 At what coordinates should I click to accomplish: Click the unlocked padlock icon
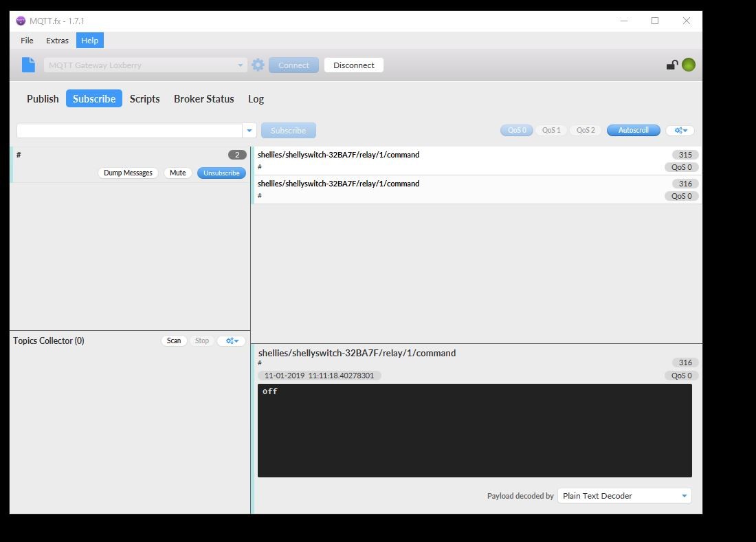click(x=672, y=65)
